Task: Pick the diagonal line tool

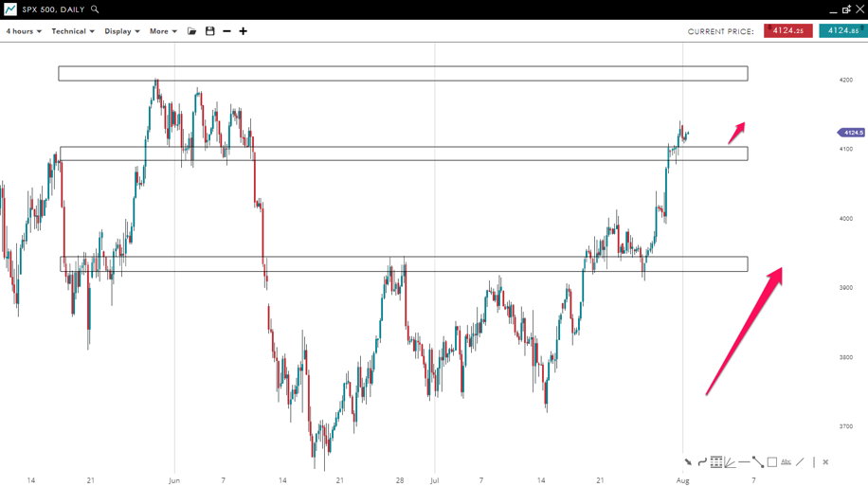Action: (800, 462)
